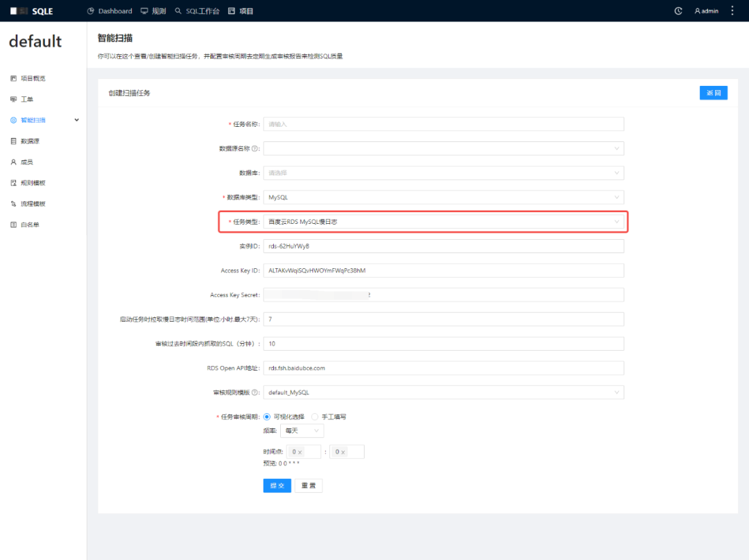
Task: Focus the Access Key Secret field
Action: pyautogui.click(x=443, y=295)
